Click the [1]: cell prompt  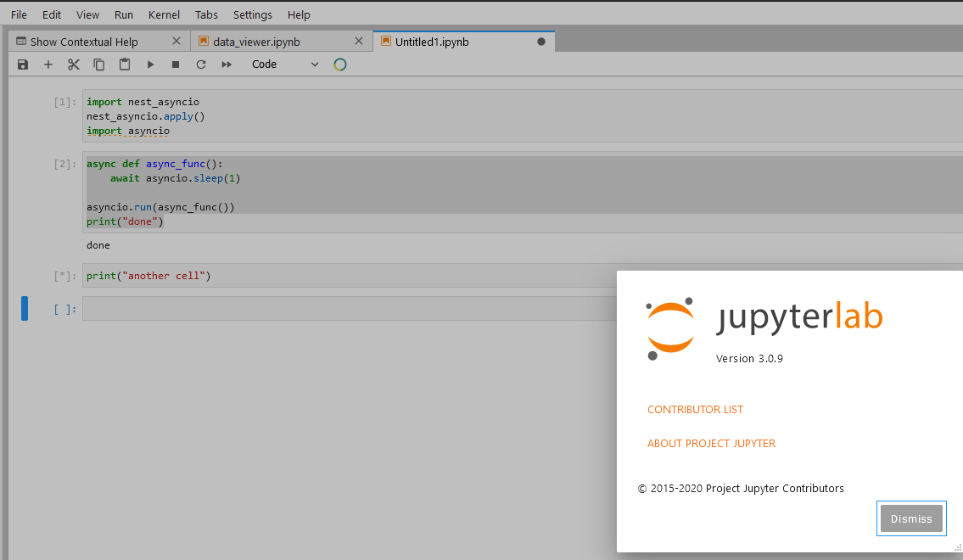point(65,102)
